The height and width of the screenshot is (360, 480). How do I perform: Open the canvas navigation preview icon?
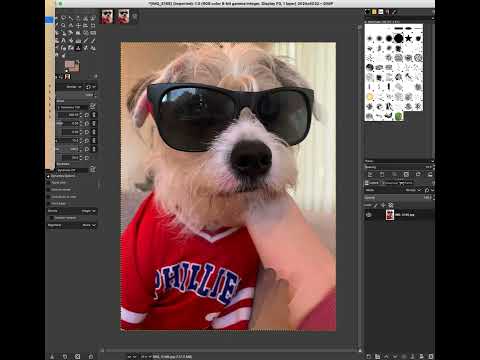pos(360,350)
